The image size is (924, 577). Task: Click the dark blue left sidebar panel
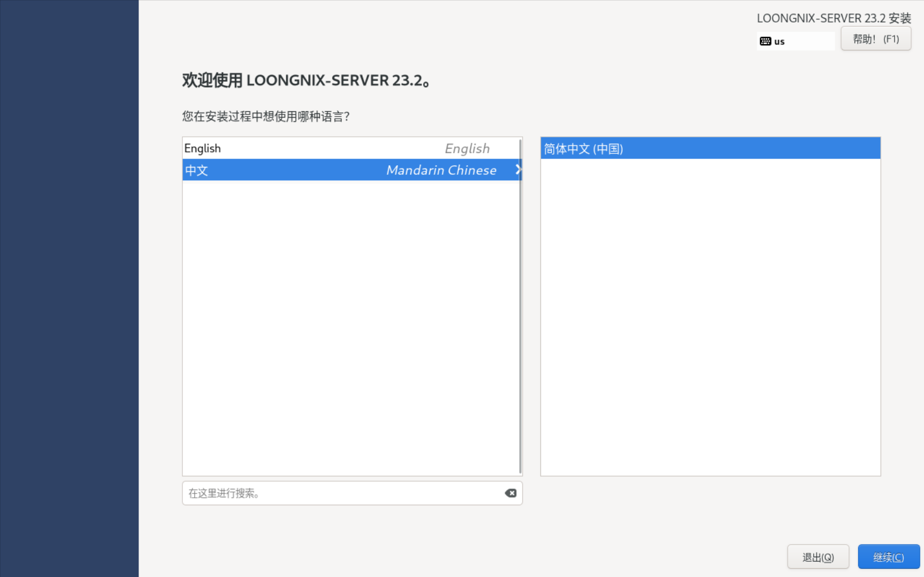pos(69,289)
